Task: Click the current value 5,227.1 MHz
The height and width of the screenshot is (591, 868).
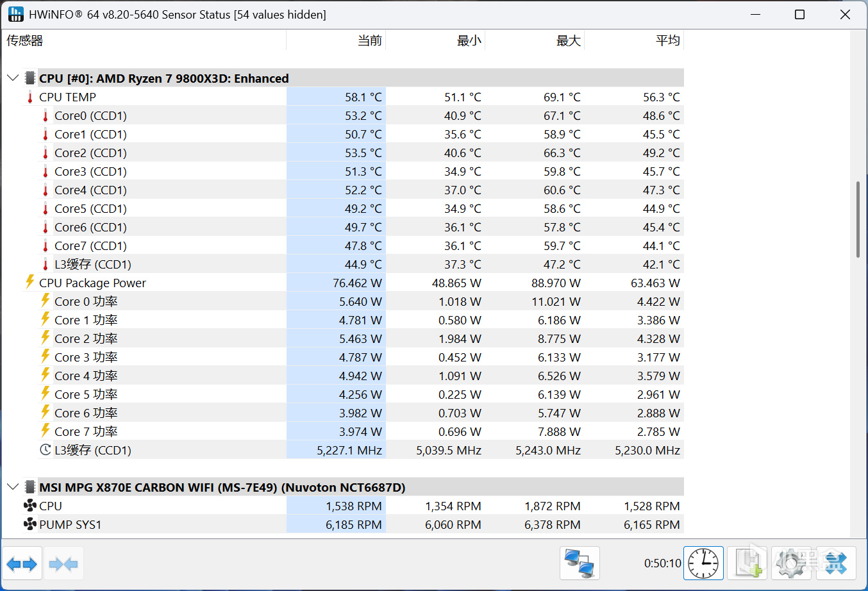Action: [x=349, y=451]
